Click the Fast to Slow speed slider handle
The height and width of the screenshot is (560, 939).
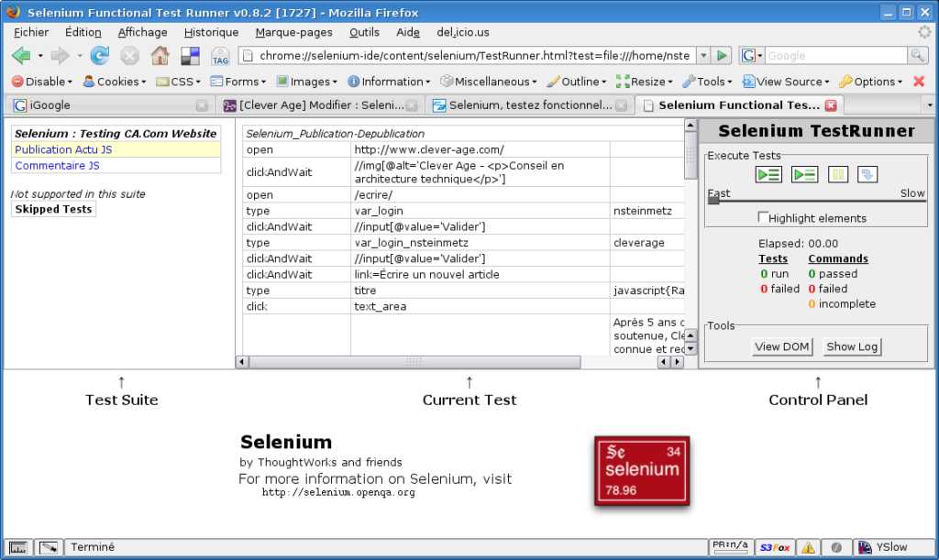tap(713, 200)
